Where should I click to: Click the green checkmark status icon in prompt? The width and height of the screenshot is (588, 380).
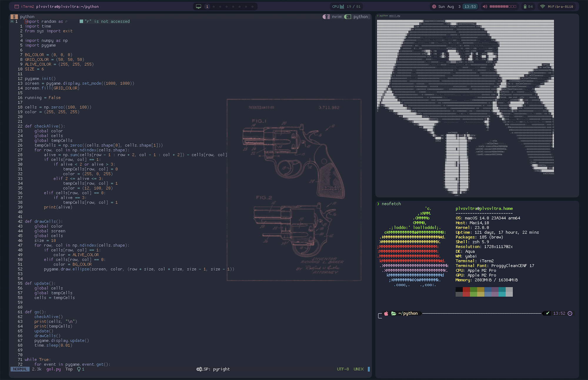point(547,314)
